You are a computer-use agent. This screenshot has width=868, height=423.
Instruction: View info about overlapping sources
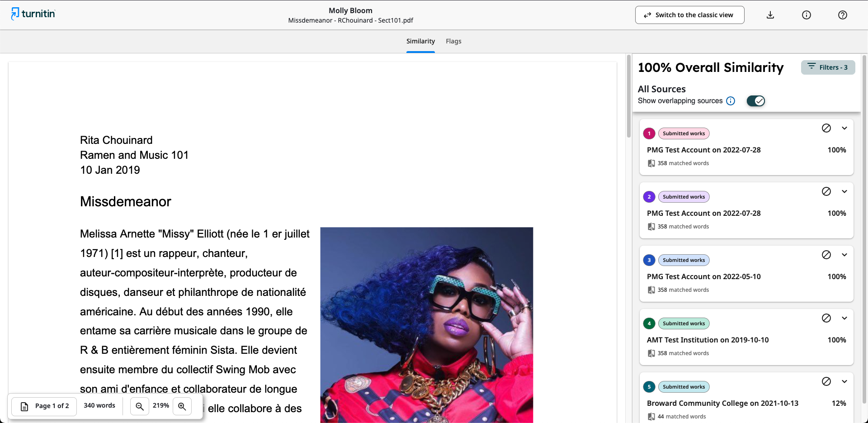coord(731,101)
